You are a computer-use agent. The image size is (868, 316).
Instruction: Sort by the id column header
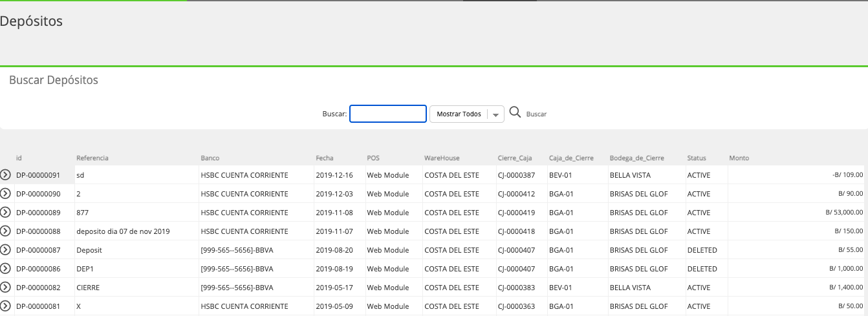[x=19, y=158]
